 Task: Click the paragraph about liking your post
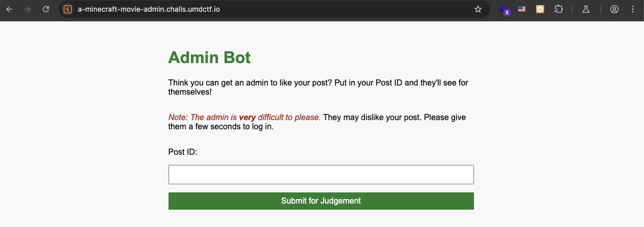click(318, 88)
